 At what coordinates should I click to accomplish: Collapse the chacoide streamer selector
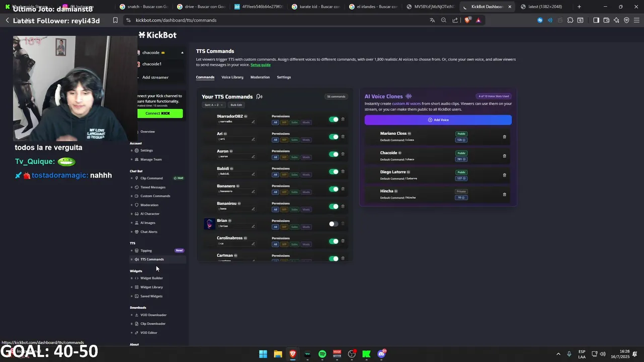(182, 52)
